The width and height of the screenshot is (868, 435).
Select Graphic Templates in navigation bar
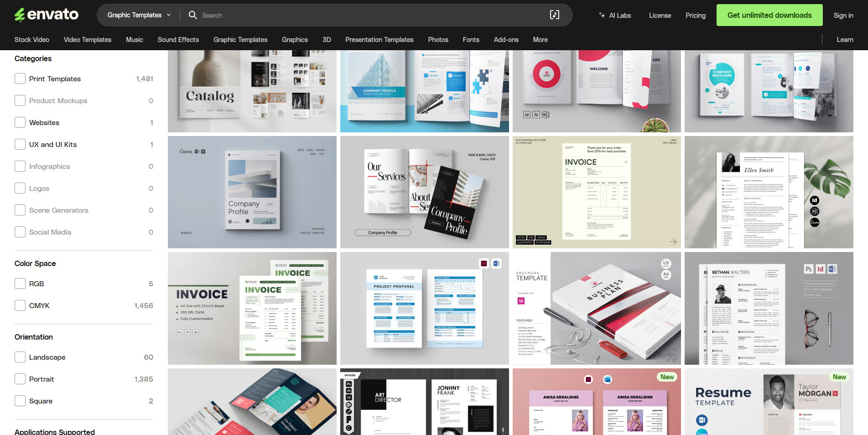(240, 40)
